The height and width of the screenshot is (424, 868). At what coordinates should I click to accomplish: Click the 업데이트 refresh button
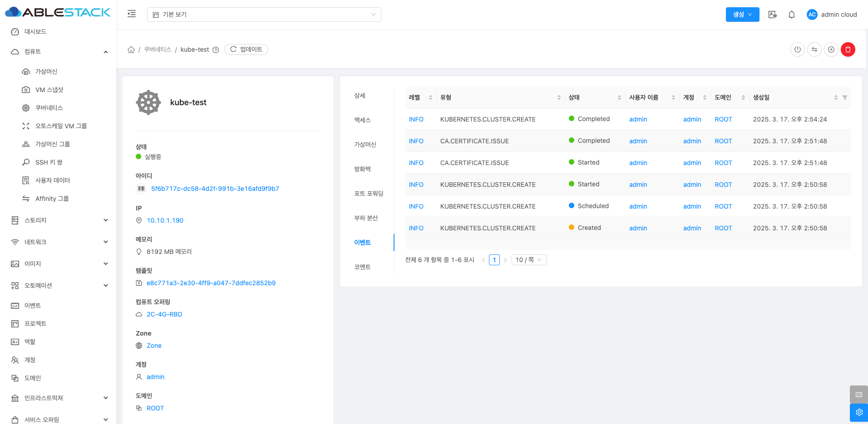pyautogui.click(x=246, y=49)
